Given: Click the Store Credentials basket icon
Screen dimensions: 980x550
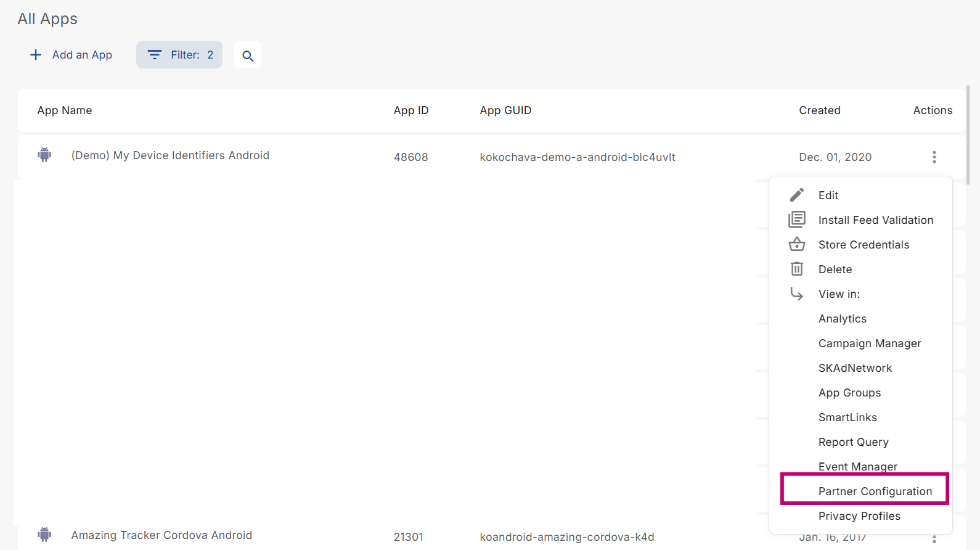Looking at the screenshot, I should coord(796,244).
